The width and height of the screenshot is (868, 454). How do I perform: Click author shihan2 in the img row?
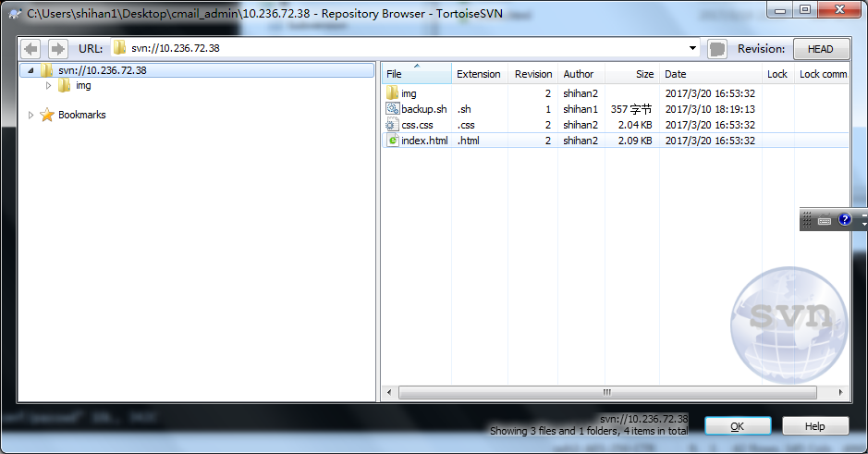coord(581,93)
